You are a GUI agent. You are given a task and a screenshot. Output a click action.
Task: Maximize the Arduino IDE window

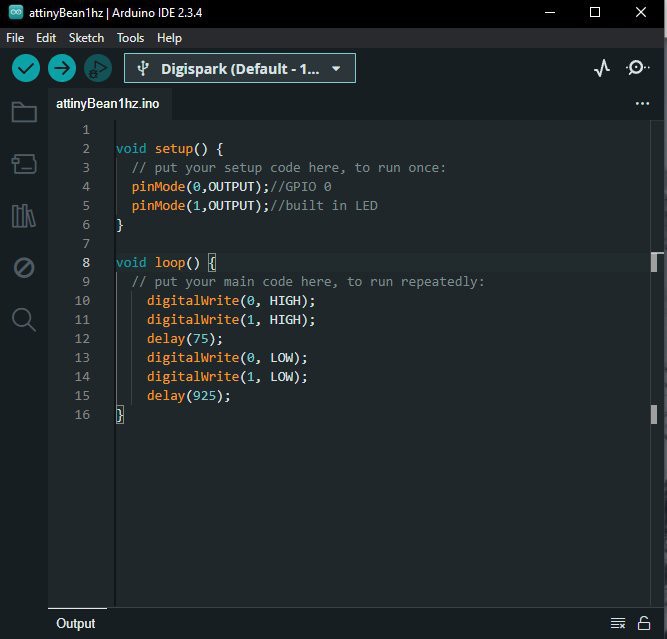tap(595, 12)
